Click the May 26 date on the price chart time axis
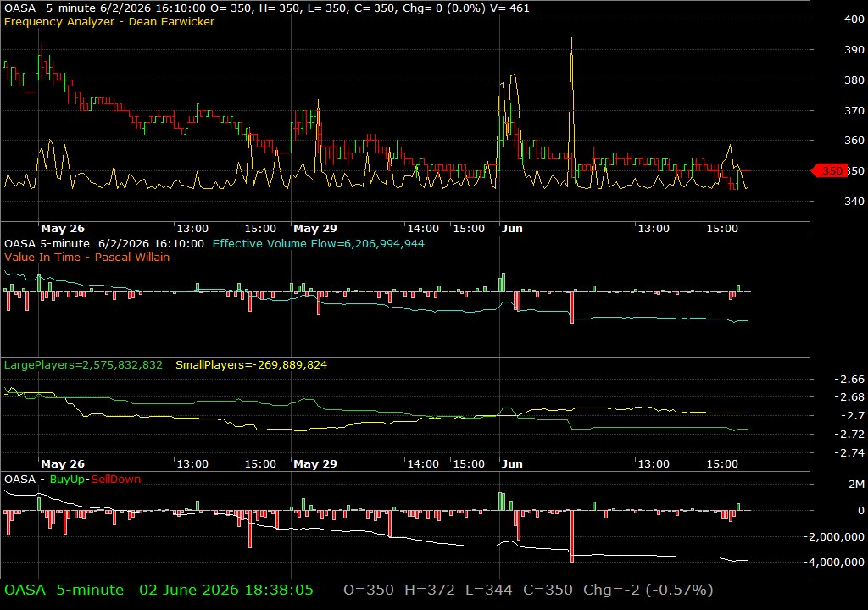This screenshot has width=868, height=610. 63,228
